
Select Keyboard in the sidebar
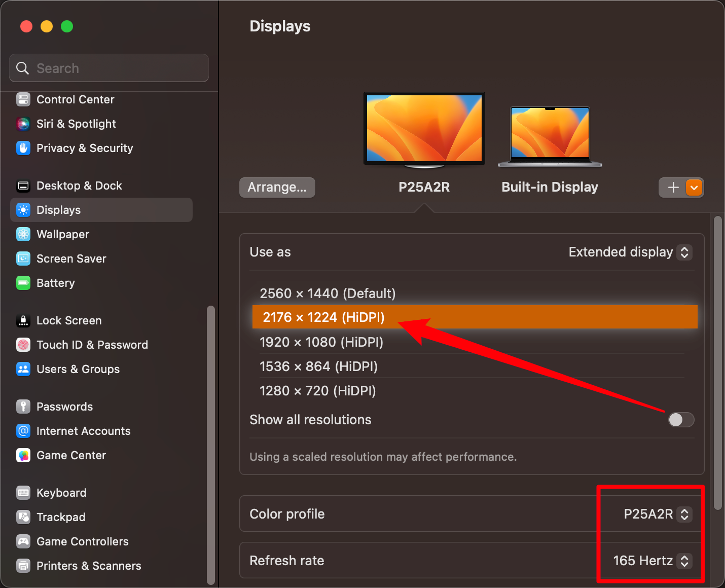point(61,493)
